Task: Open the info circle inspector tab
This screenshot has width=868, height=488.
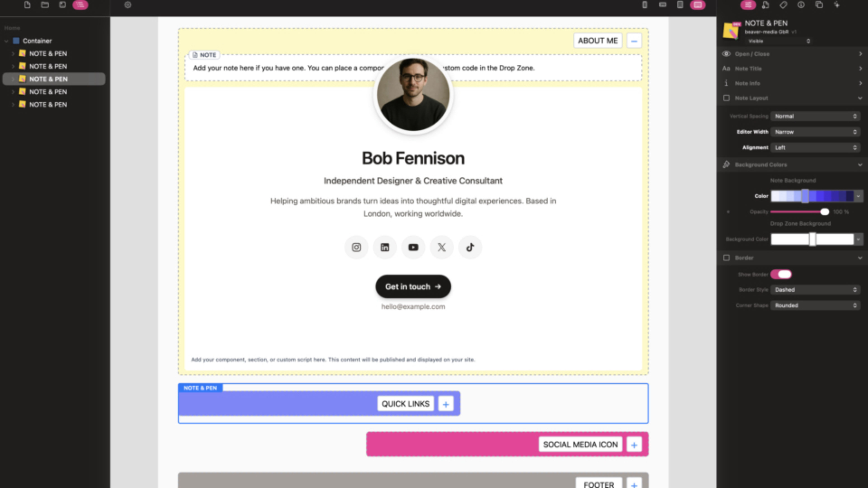Action: pos(801,5)
